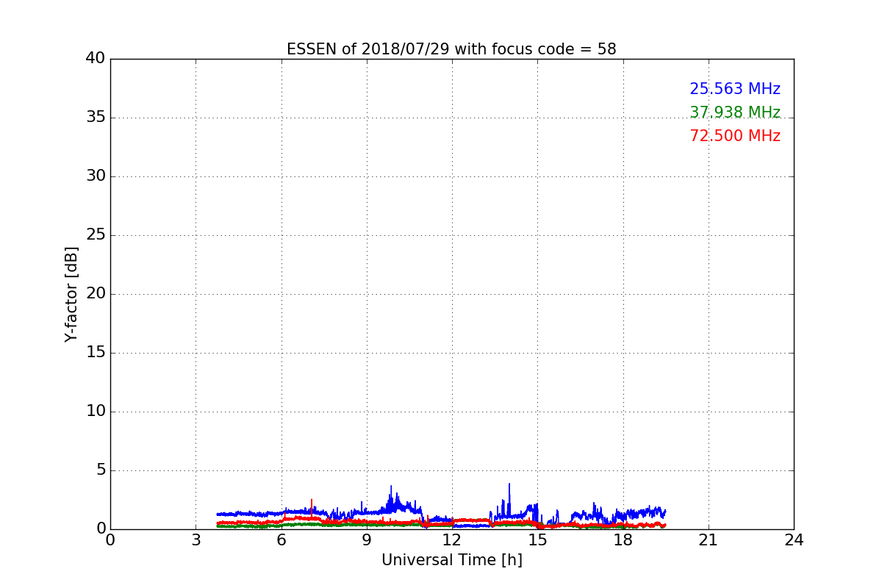The image size is (882, 588).
Task: Click the "Y-factor [dB]" axis label
Action: tap(71, 294)
